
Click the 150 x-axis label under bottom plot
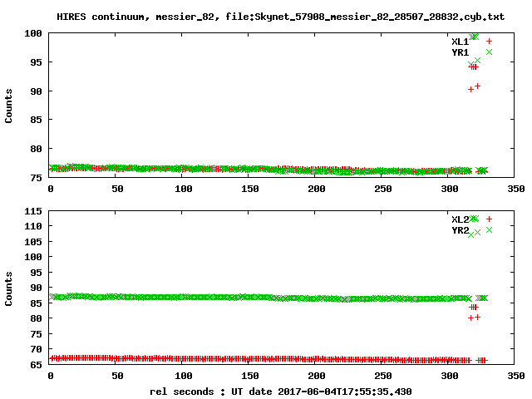pyautogui.click(x=250, y=376)
